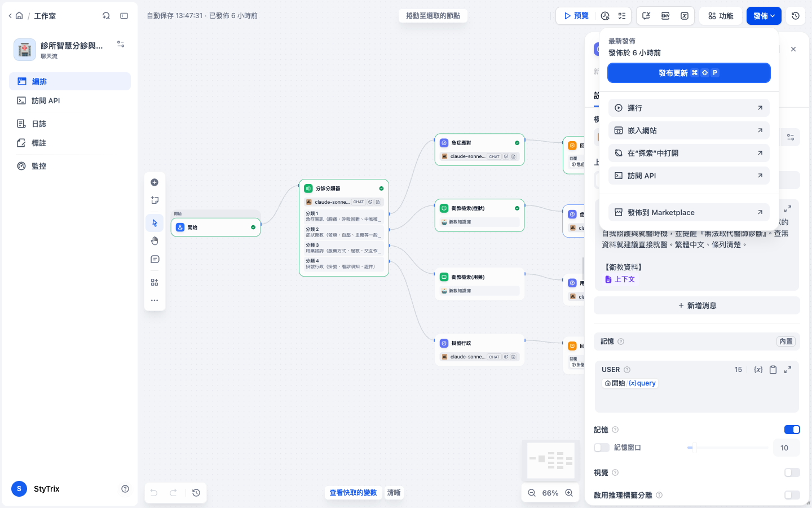The height and width of the screenshot is (508, 812).
Task: Click the 分診分類器 node on canvas
Action: [344, 227]
